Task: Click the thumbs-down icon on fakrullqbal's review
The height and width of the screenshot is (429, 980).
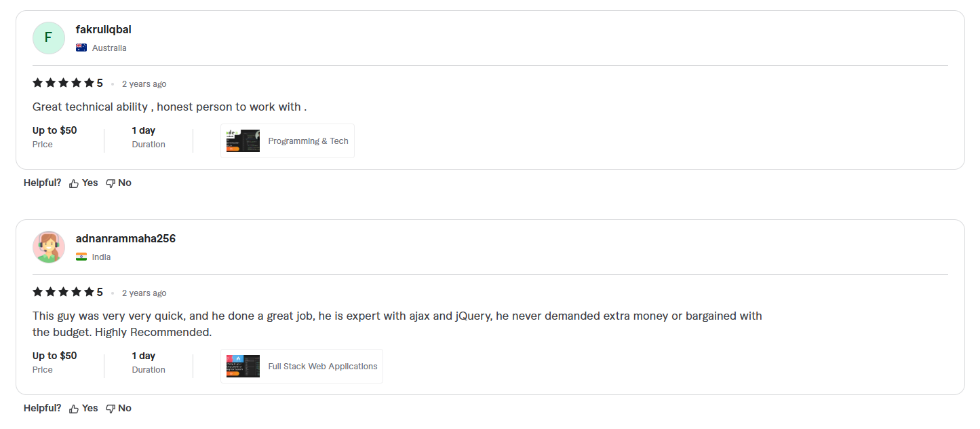Action: click(109, 182)
